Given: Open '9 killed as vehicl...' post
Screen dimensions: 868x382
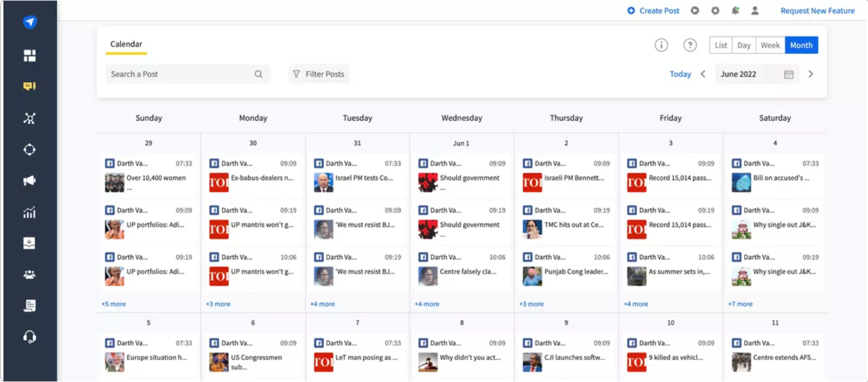Looking at the screenshot, I should coord(670,355).
